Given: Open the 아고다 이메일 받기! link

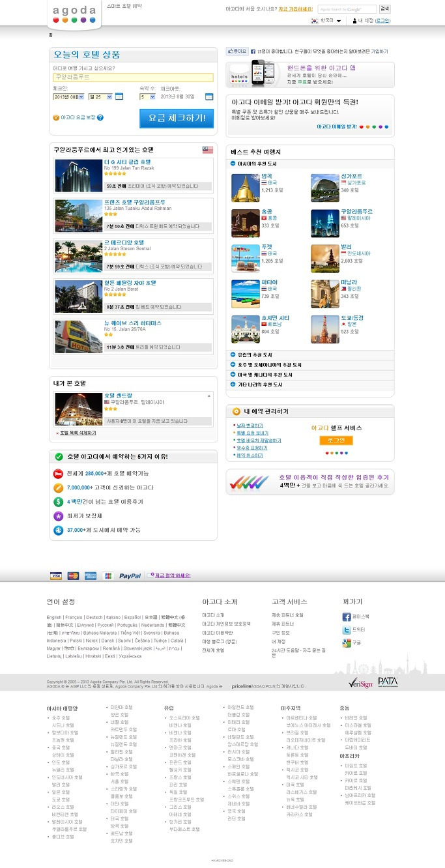Looking at the screenshot, I should pyautogui.click(x=337, y=127).
